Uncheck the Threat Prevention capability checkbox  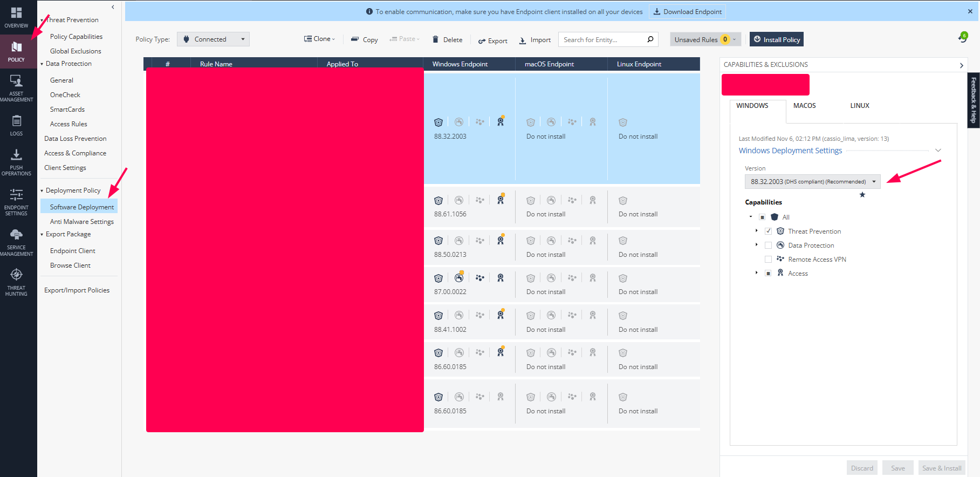[x=769, y=231]
